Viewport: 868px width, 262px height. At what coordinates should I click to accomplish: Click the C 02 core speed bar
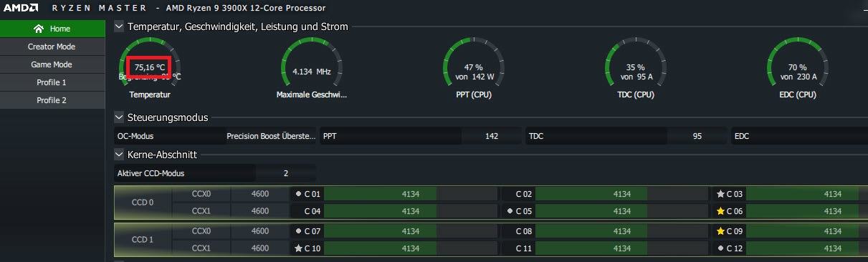[x=620, y=194]
